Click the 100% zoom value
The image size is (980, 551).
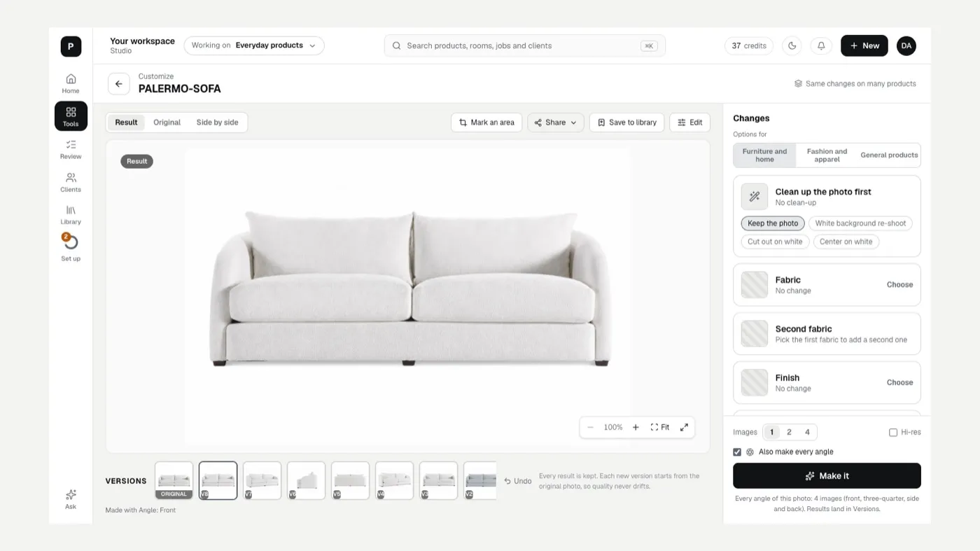[613, 427]
